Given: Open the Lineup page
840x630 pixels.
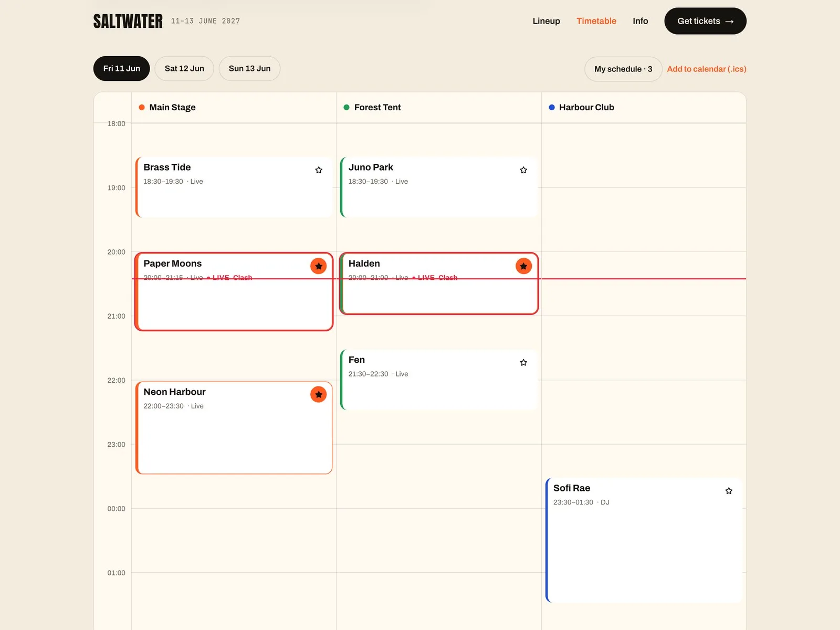Looking at the screenshot, I should tap(547, 21).
